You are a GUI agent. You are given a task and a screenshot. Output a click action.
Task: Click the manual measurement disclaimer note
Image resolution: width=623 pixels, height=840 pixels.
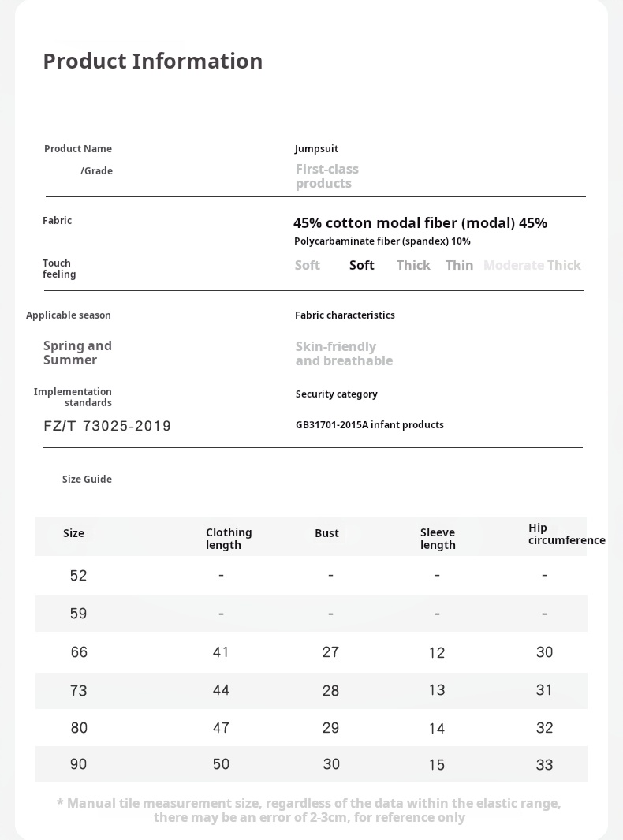tap(308, 810)
